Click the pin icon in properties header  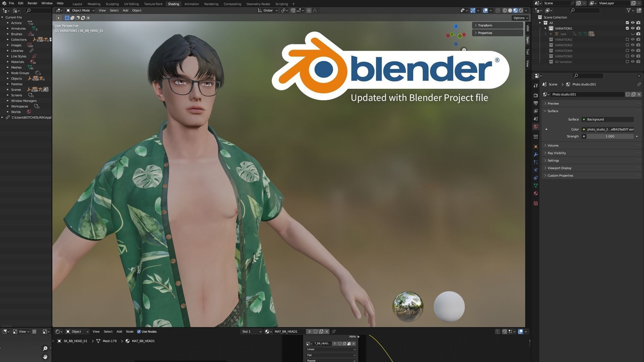point(639,84)
